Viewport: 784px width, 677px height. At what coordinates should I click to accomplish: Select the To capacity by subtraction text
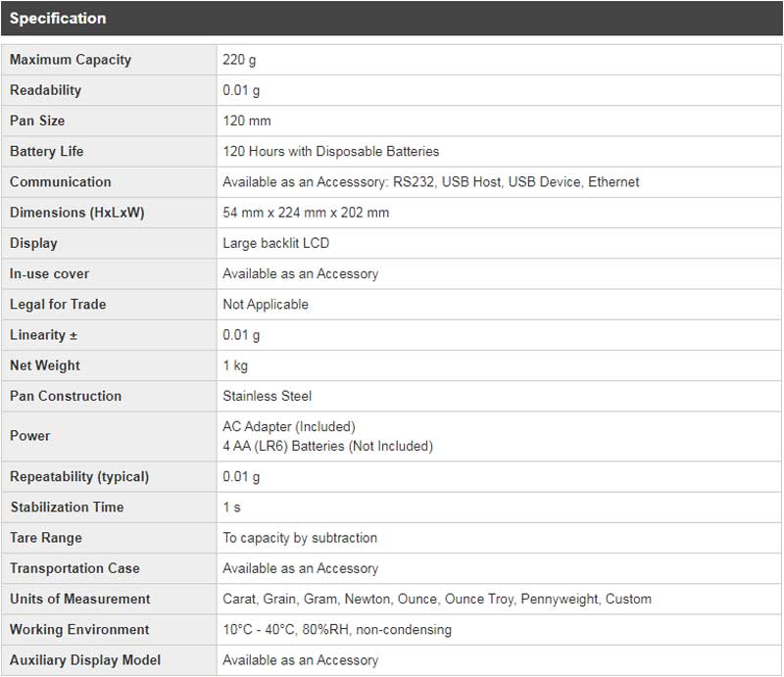(x=300, y=538)
